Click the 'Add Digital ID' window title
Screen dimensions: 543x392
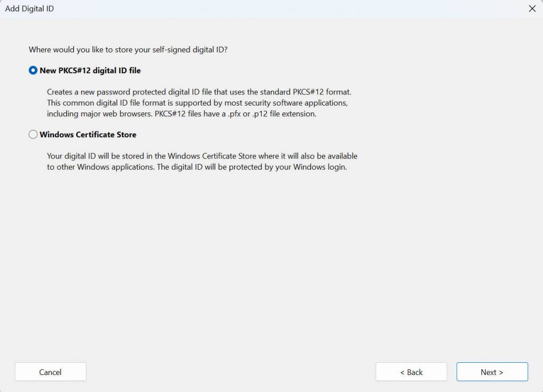click(30, 8)
